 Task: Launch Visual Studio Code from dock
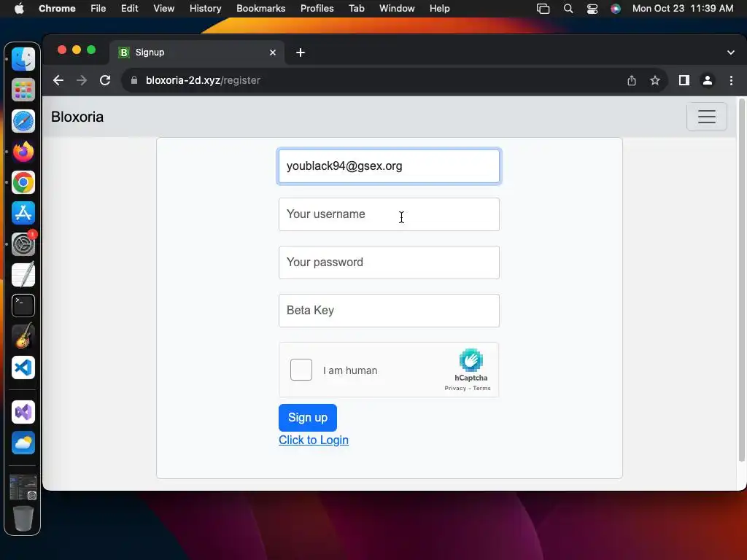23,367
